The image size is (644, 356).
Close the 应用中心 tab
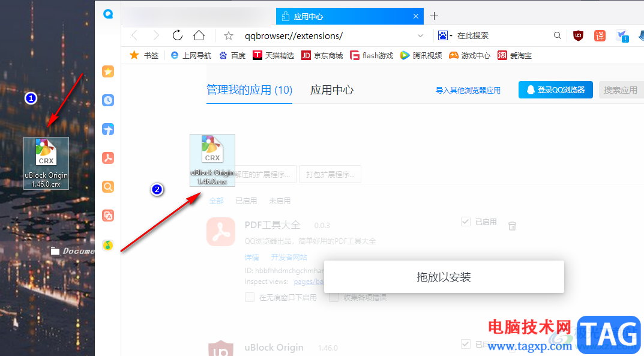[416, 16]
